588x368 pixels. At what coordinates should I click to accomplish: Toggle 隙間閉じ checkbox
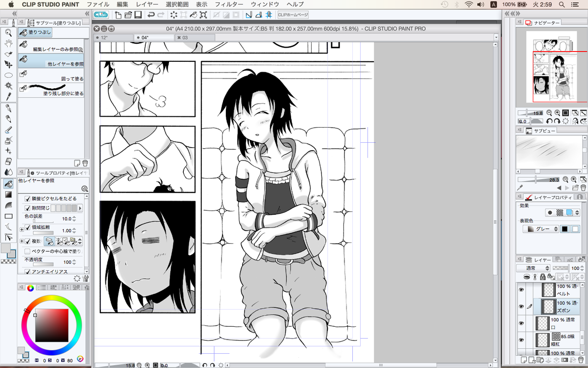(x=27, y=208)
